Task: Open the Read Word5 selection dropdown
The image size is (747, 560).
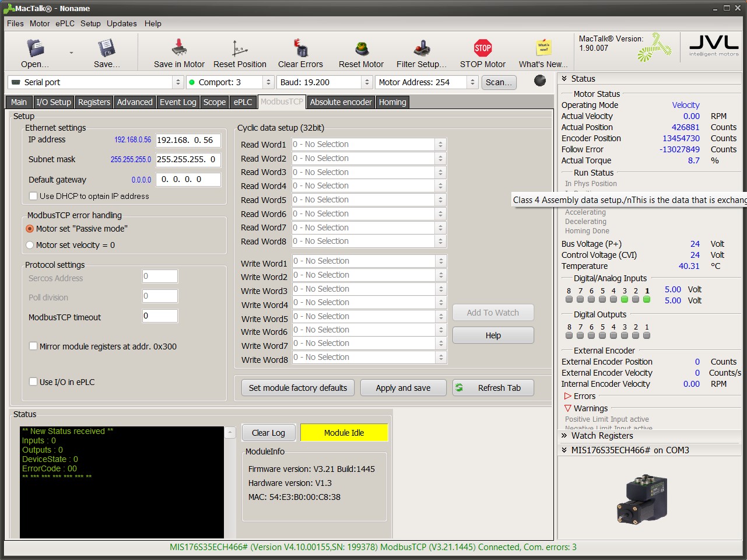Action: click(441, 199)
